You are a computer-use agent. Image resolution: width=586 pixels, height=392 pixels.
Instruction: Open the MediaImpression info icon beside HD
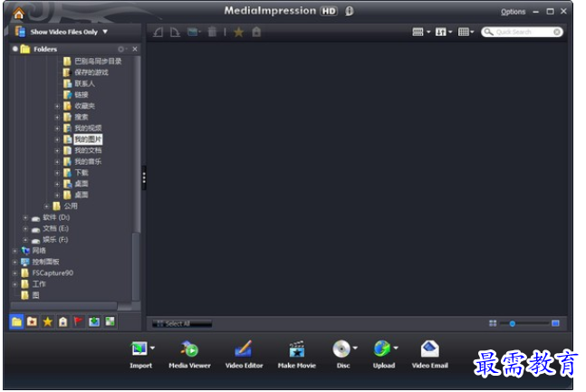point(349,11)
